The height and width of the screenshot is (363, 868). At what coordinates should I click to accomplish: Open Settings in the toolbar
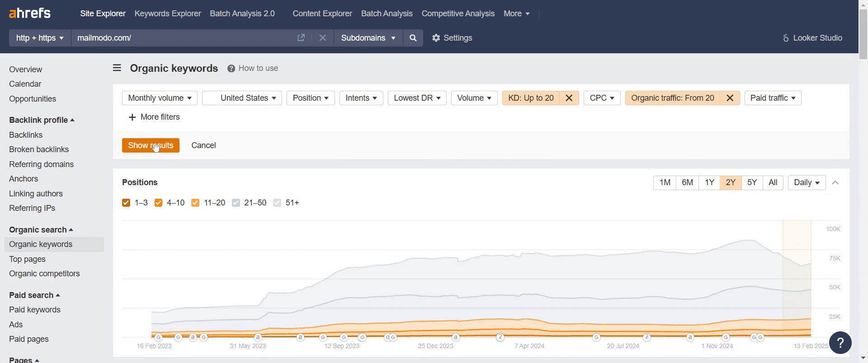452,38
